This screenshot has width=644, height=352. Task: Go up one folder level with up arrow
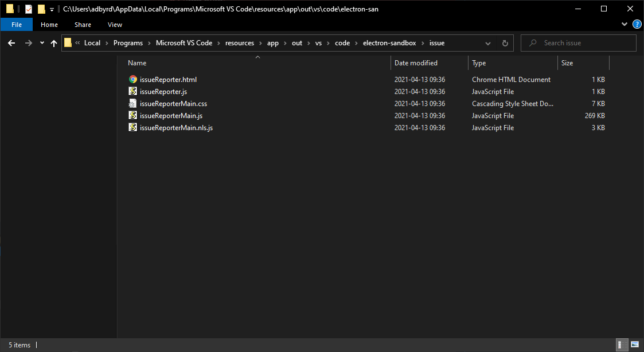pyautogui.click(x=53, y=43)
